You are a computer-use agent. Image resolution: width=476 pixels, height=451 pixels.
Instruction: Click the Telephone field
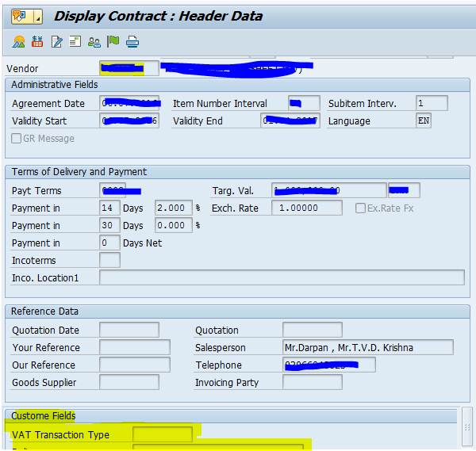(x=329, y=365)
